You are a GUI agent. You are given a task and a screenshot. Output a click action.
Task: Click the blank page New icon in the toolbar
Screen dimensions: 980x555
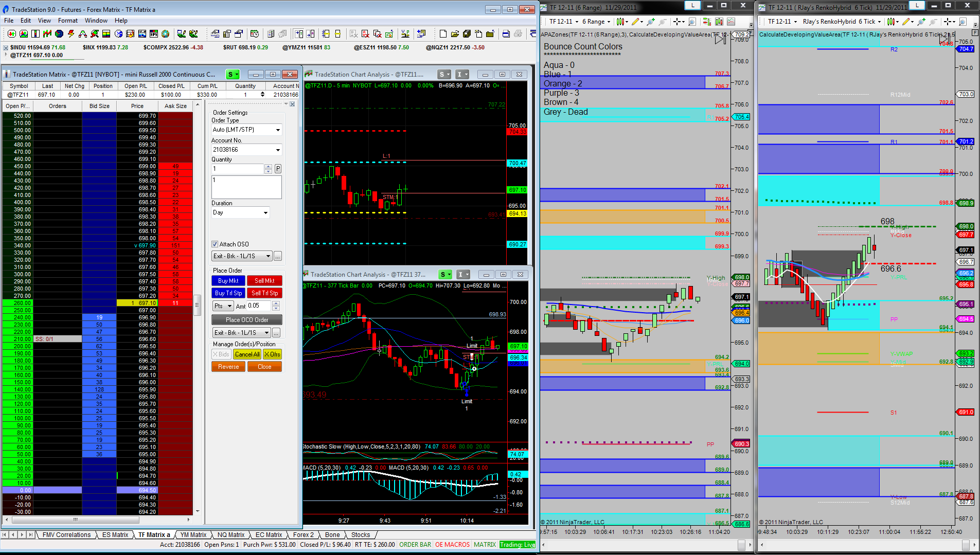pyautogui.click(x=443, y=34)
